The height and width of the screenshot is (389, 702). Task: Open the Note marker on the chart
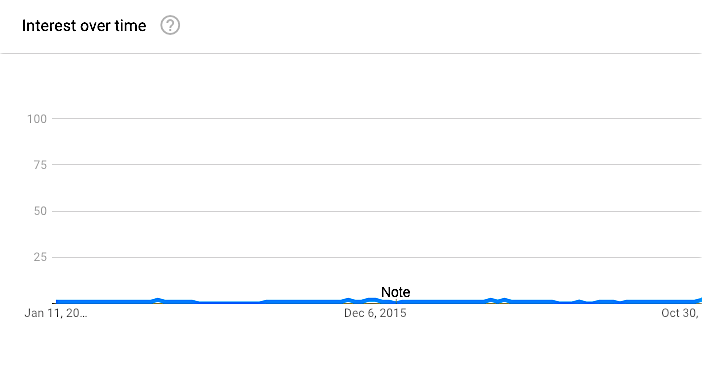(x=395, y=292)
